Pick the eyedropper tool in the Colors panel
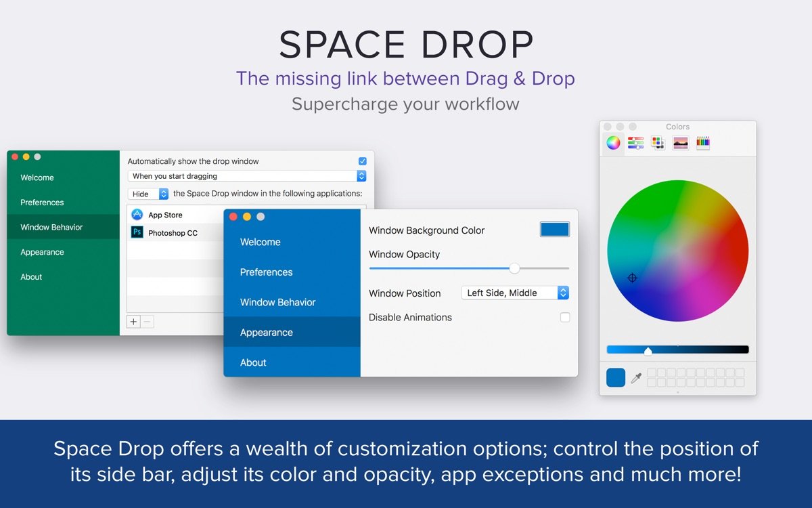This screenshot has height=508, width=812. coord(636,377)
